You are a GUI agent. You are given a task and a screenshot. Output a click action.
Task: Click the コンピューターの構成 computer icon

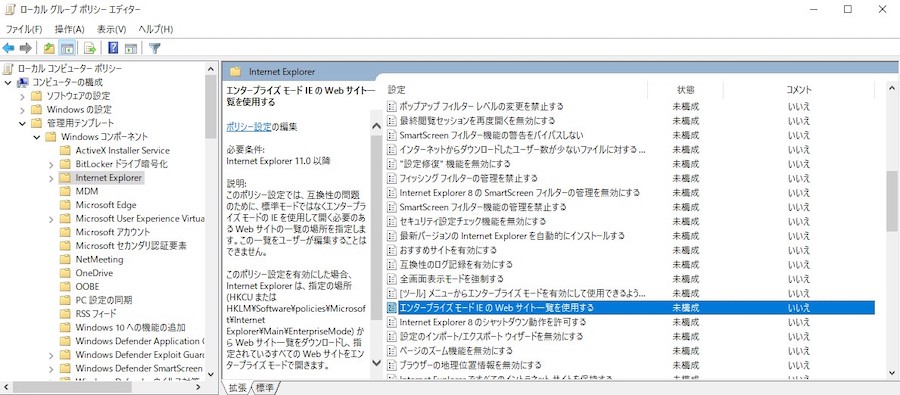(23, 82)
